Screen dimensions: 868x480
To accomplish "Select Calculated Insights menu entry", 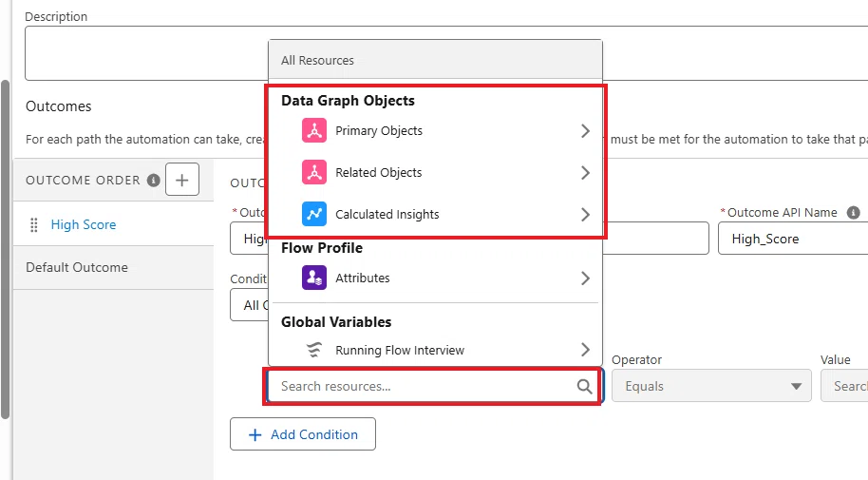I will click(x=435, y=214).
